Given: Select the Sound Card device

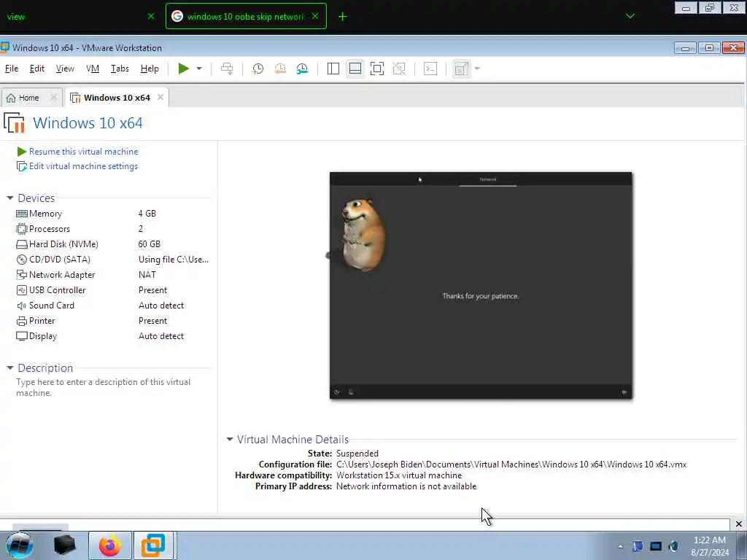Looking at the screenshot, I should tap(112, 306).
